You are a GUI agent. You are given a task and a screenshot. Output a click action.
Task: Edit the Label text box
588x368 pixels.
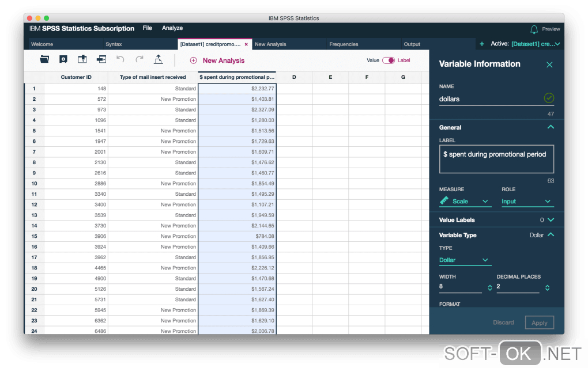[x=496, y=160]
